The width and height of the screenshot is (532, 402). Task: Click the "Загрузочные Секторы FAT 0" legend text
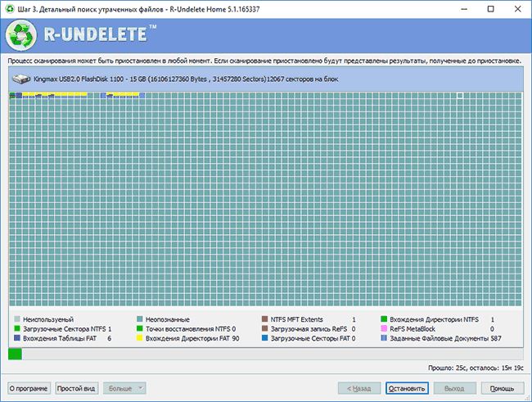click(313, 338)
